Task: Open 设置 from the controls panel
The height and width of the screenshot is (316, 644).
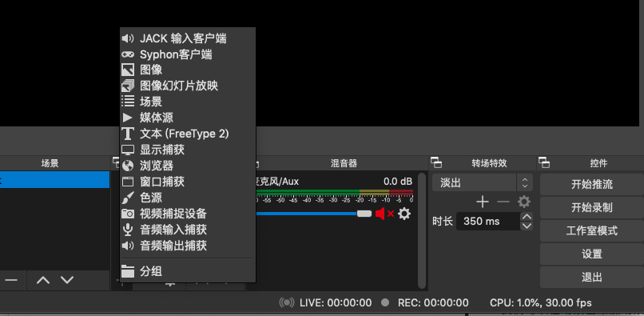Action: point(592,254)
